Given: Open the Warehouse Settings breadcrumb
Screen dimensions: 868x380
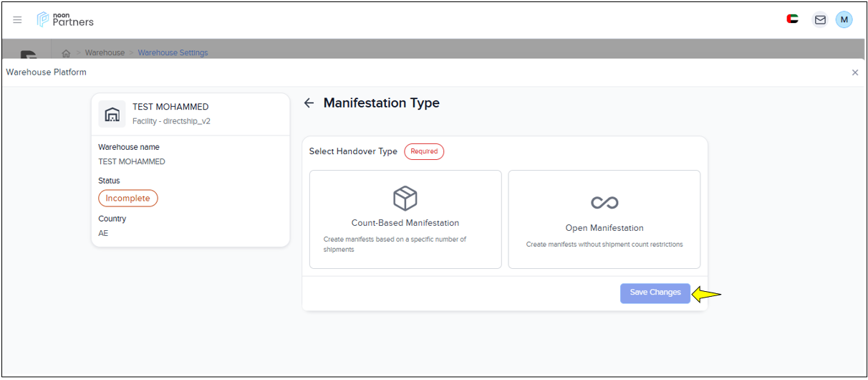Looking at the screenshot, I should click(173, 53).
